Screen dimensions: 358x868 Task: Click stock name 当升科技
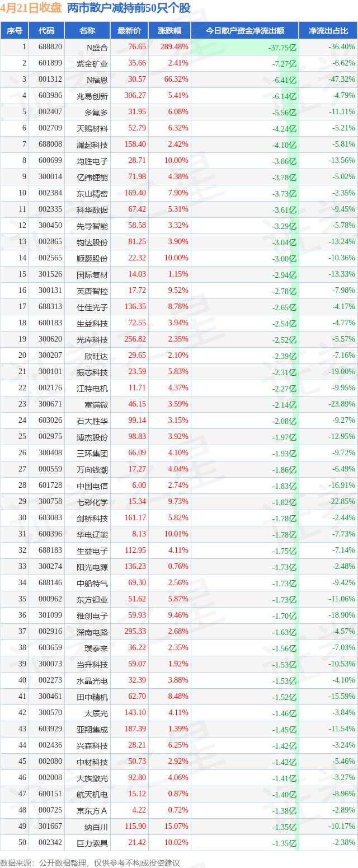click(x=92, y=664)
